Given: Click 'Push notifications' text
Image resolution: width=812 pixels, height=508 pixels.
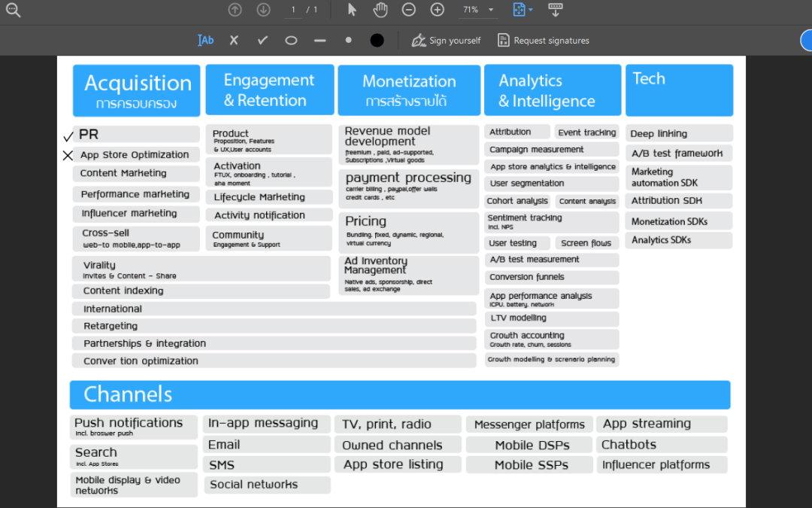Looking at the screenshot, I should (129, 422).
